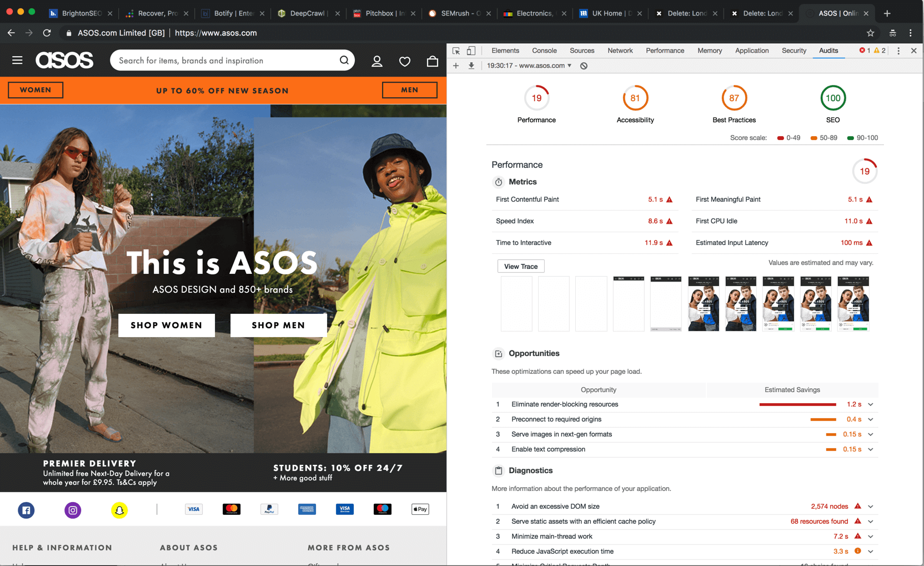This screenshot has height=566, width=924.
Task: Open saved items heart icon
Action: (x=405, y=61)
